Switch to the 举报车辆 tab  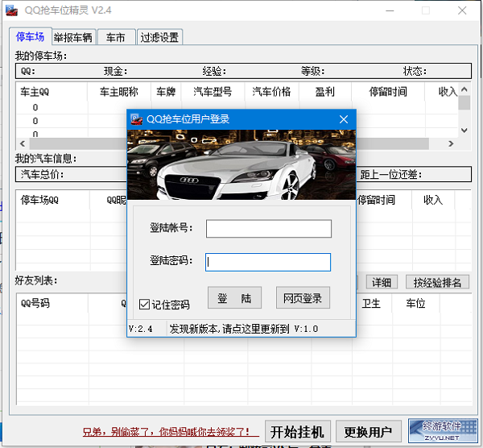click(x=73, y=37)
